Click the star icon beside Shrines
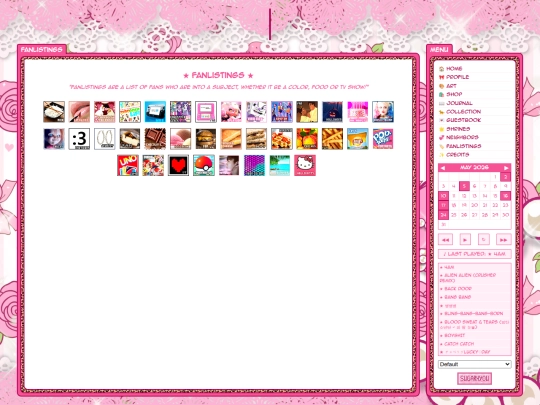This screenshot has width=540, height=405. [442, 129]
